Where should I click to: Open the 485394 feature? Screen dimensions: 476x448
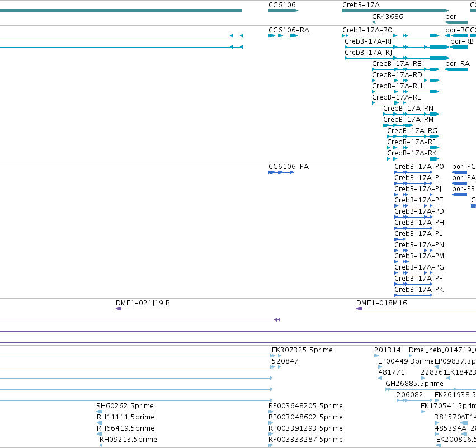pyautogui.click(x=447, y=428)
